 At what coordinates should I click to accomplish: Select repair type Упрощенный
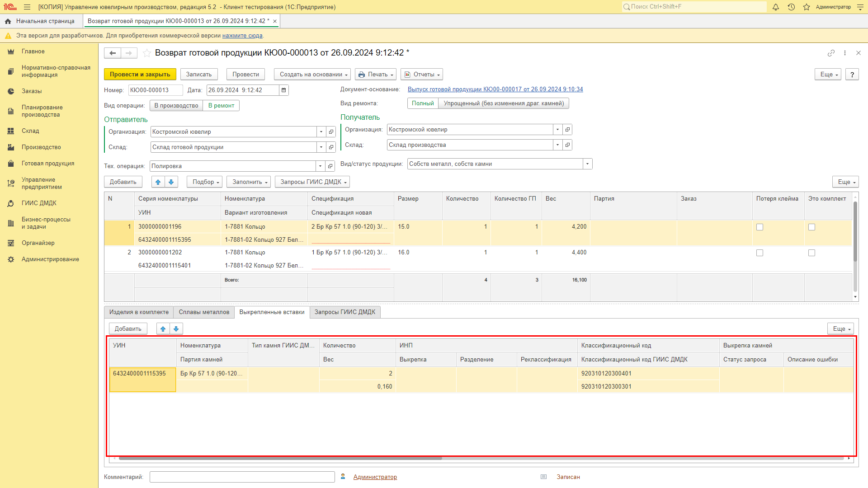coord(504,103)
